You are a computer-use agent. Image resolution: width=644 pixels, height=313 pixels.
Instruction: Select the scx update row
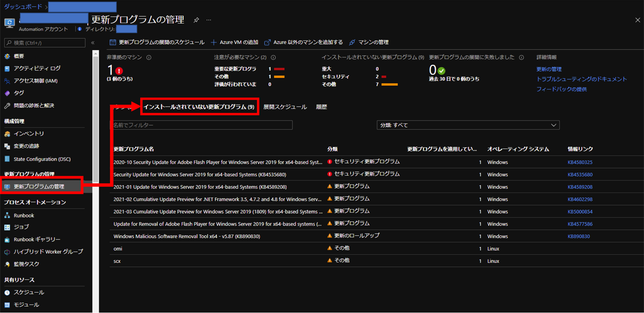[x=376, y=260]
